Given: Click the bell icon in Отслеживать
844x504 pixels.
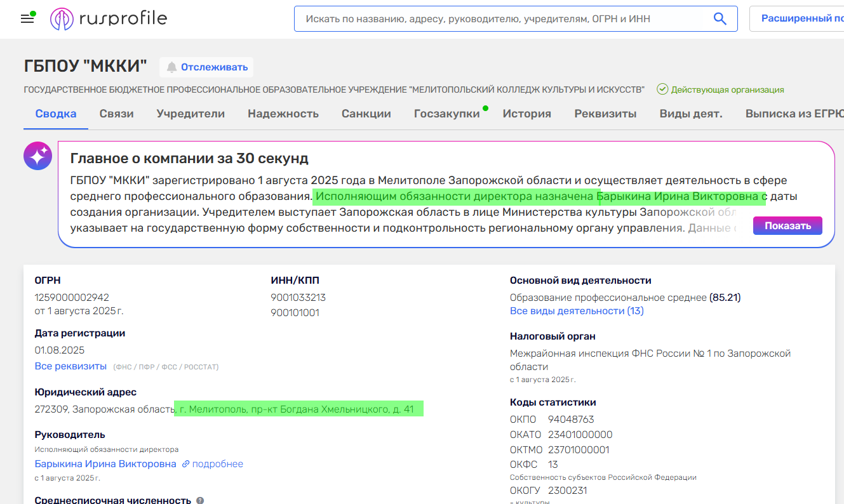Looking at the screenshot, I should (171, 67).
